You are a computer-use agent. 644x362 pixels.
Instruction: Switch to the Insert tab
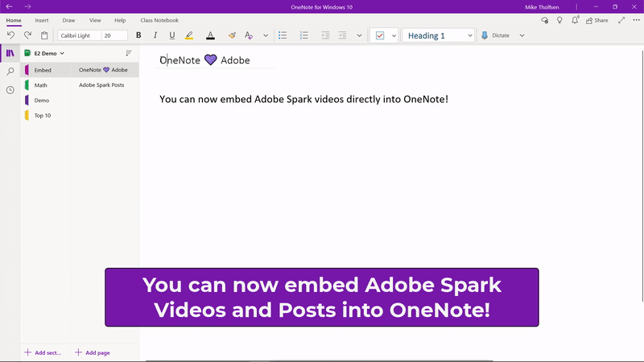(42, 20)
